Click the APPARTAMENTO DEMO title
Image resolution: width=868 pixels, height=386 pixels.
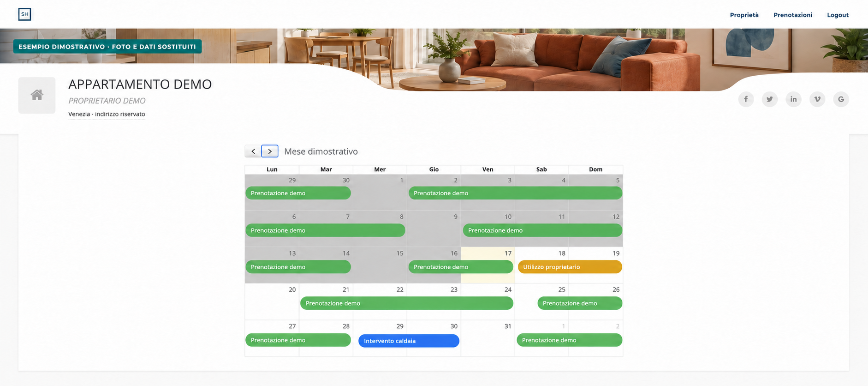coord(140,84)
